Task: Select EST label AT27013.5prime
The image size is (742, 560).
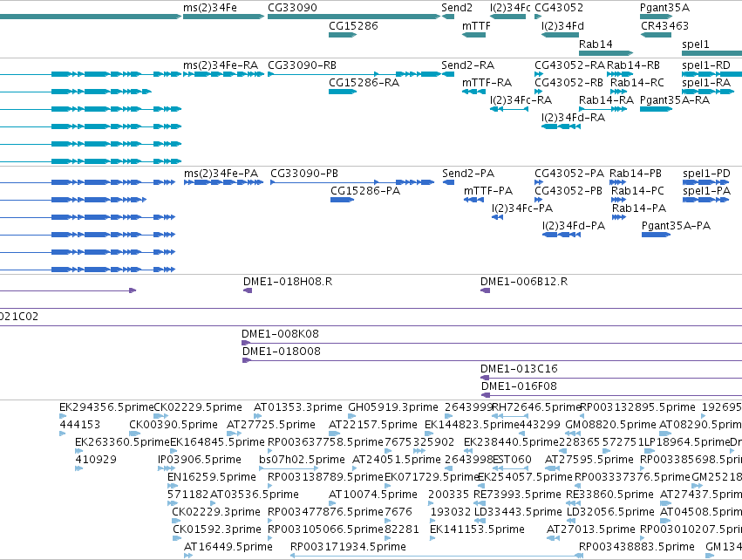Action: [x=590, y=529]
